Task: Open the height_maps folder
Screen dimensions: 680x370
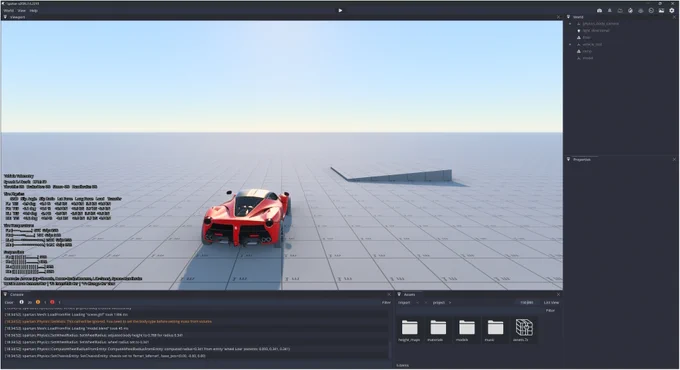Action: [409, 331]
